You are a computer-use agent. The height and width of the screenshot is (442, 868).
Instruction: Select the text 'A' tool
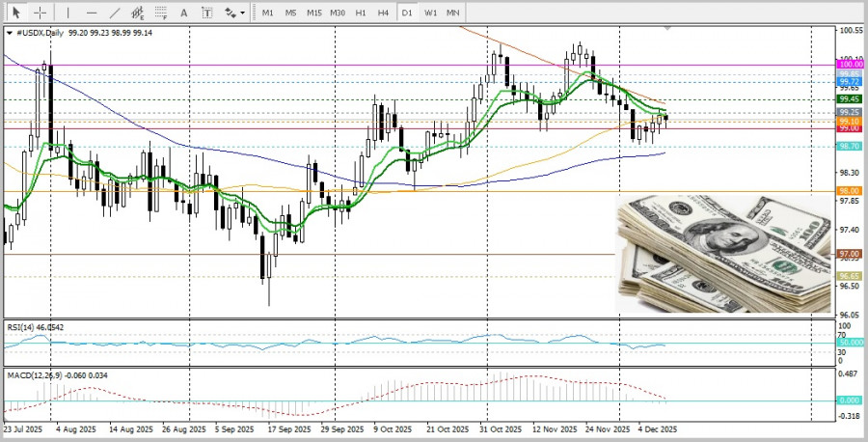184,13
